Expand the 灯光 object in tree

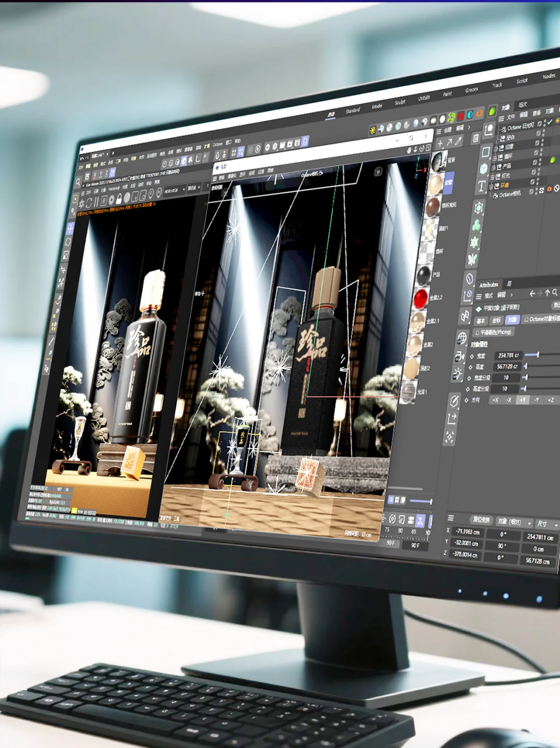492,177
